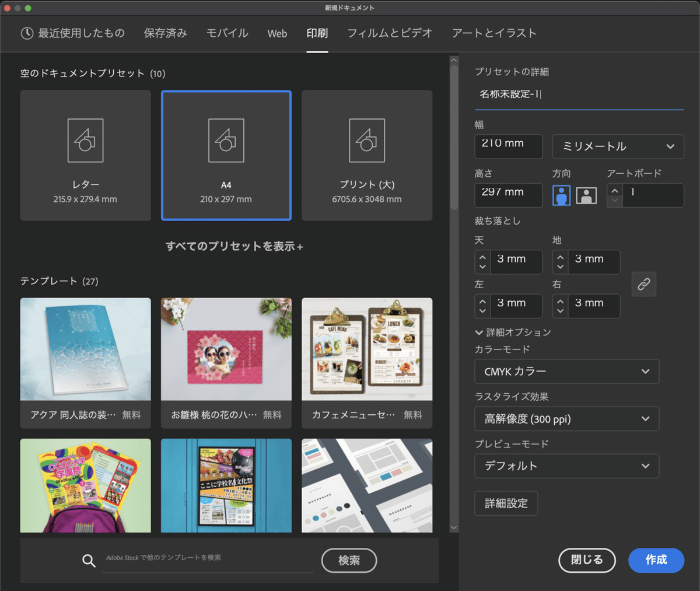Switch to 印刷 tab
The width and height of the screenshot is (700, 591).
[x=317, y=33]
